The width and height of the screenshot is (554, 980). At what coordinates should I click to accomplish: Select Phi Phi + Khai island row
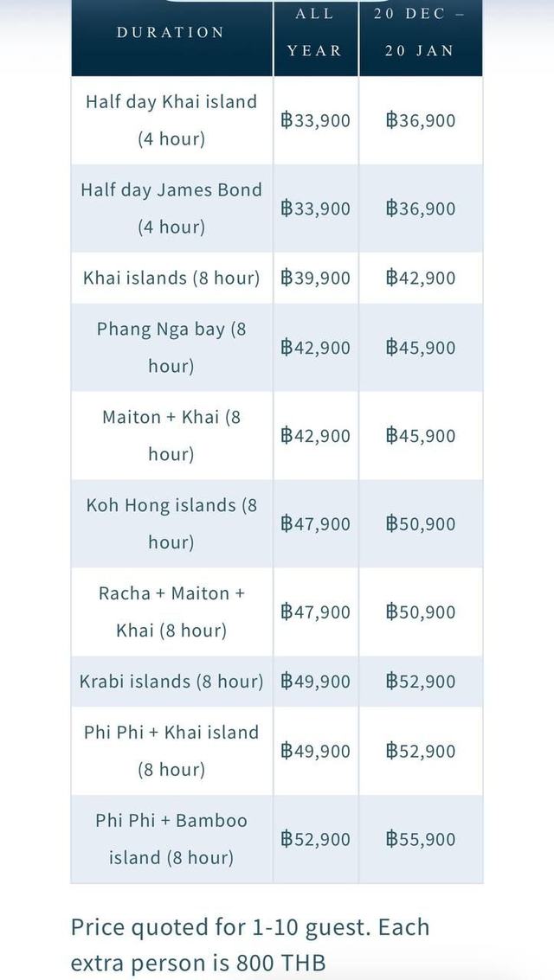(276, 751)
